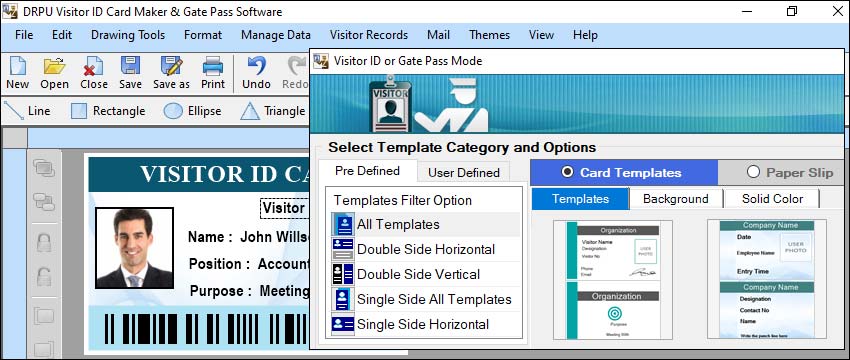Switch to the User Defined tab
This screenshot has width=850, height=360.
(463, 172)
